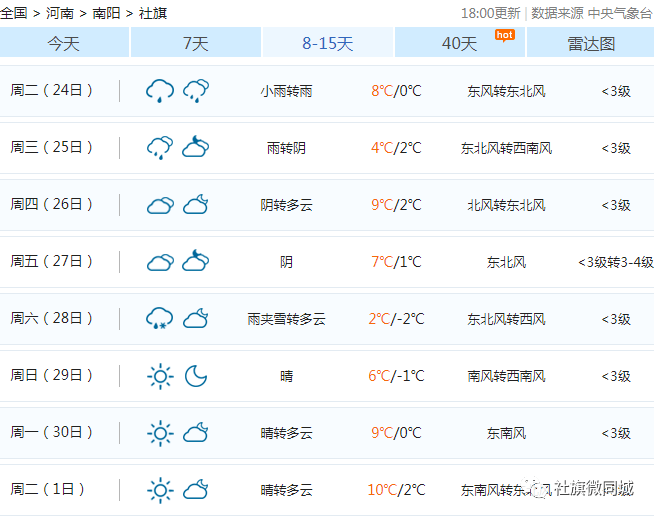Click the sunny icon for 30日
Screen dimensions: 654x517
[160, 434]
